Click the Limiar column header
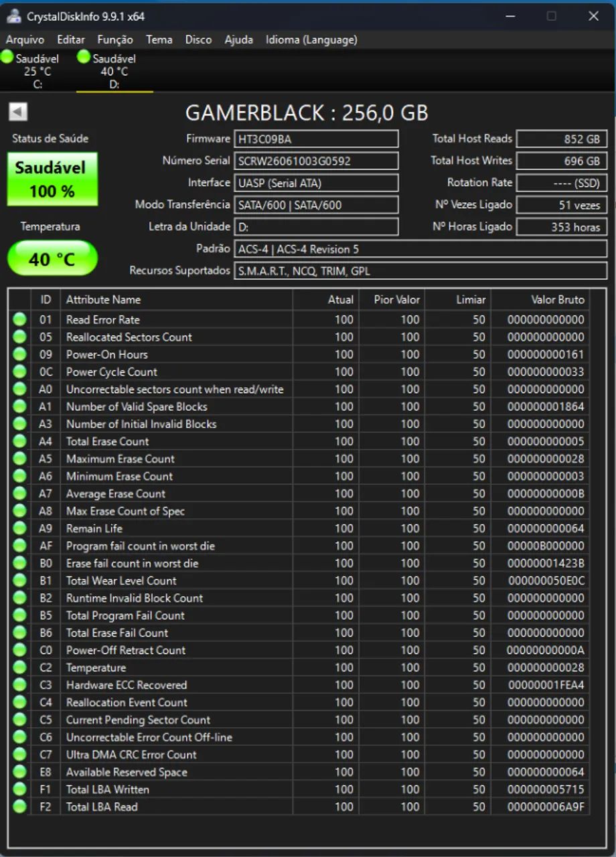The width and height of the screenshot is (616, 857). coord(457,299)
